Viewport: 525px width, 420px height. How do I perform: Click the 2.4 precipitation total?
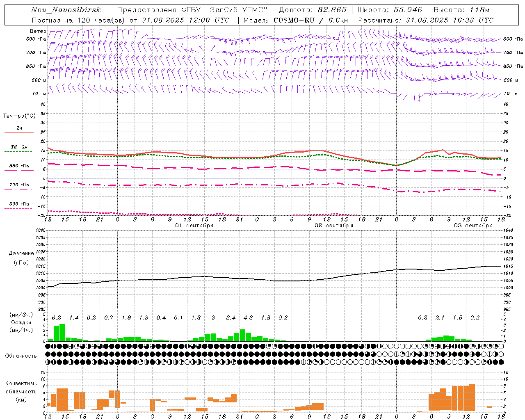(x=231, y=317)
